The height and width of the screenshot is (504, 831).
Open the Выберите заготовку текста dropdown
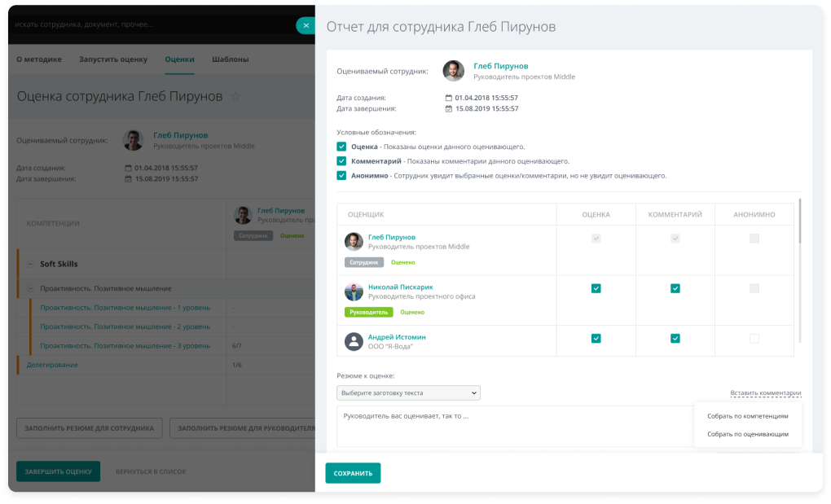coord(408,392)
